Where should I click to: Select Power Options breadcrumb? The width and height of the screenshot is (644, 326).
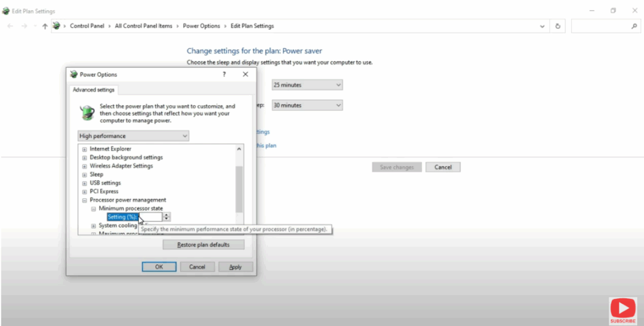(x=201, y=26)
